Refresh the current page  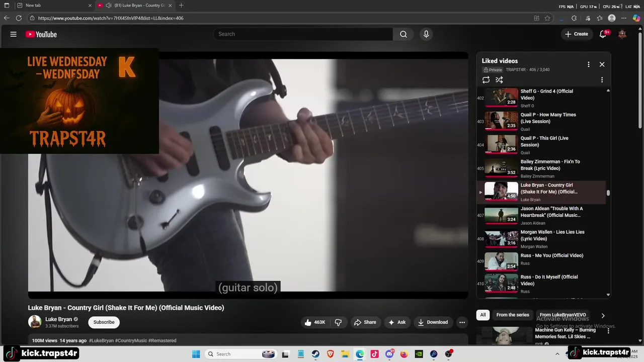tap(19, 18)
